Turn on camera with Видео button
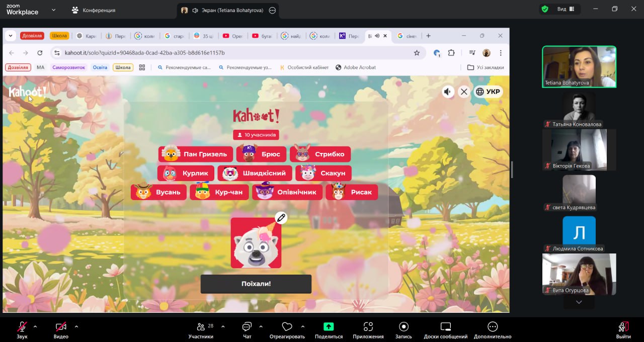Viewport: 644px width, 342px height. click(x=61, y=330)
